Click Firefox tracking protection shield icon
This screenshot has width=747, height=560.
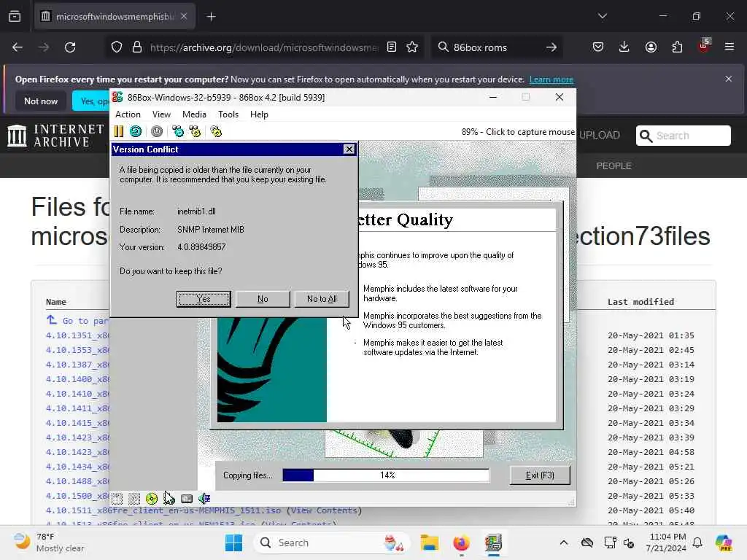pyautogui.click(x=117, y=47)
